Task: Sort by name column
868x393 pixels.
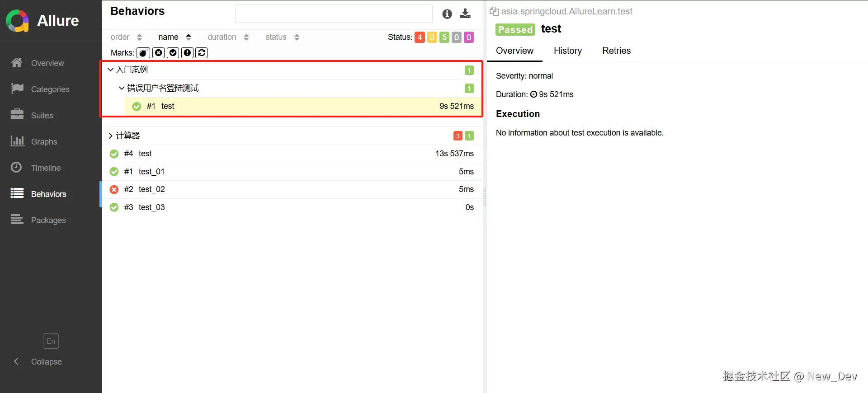Action: click(x=175, y=37)
